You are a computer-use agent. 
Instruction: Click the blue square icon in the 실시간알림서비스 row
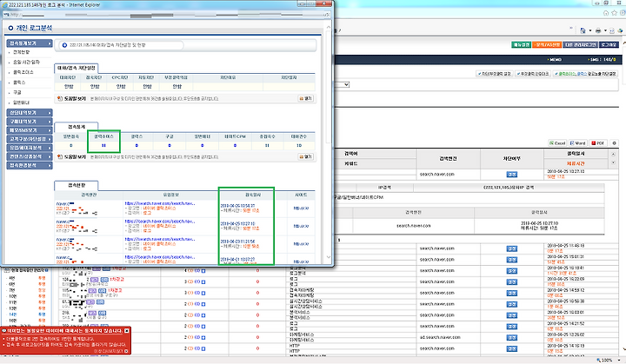click(x=203, y=304)
